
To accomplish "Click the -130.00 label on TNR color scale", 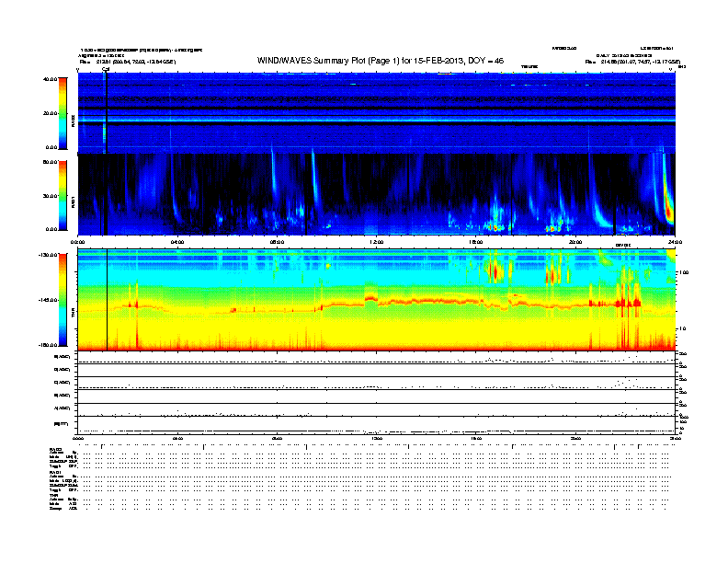I will [x=49, y=255].
